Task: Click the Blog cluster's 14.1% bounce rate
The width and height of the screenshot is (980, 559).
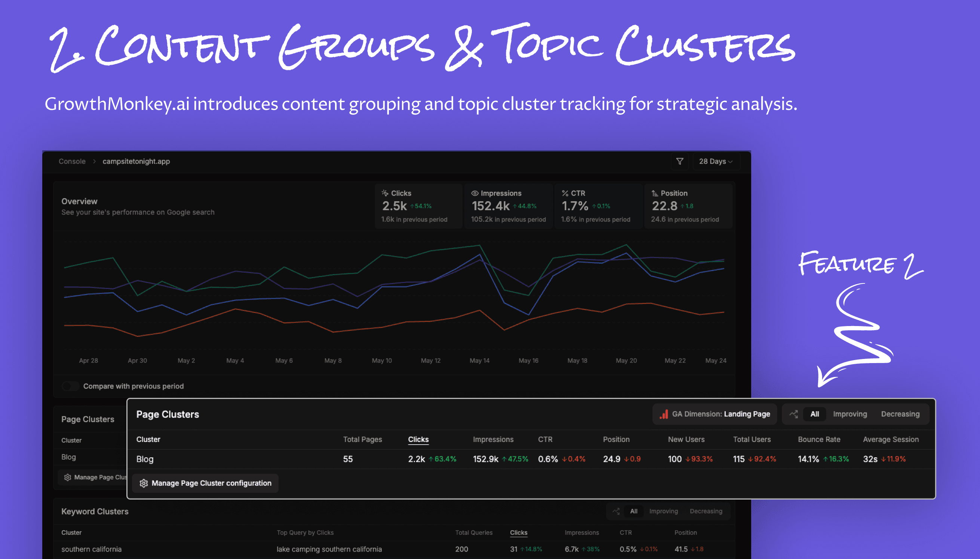Action: (808, 459)
